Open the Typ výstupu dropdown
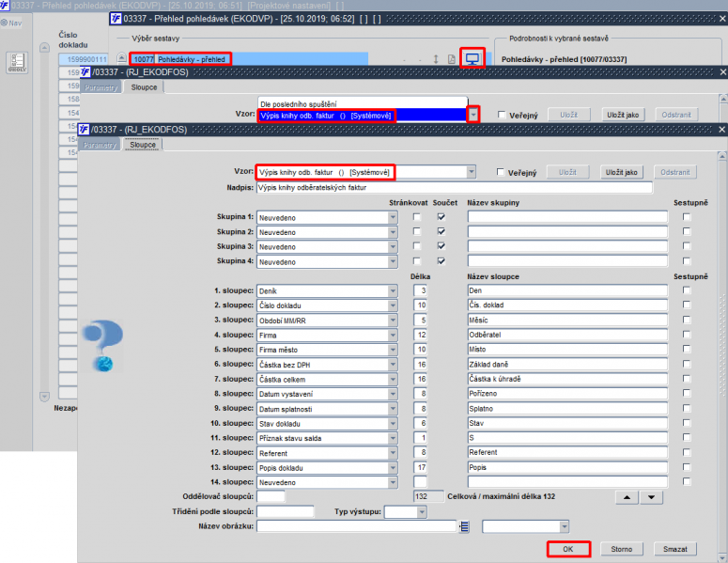 pos(422,512)
